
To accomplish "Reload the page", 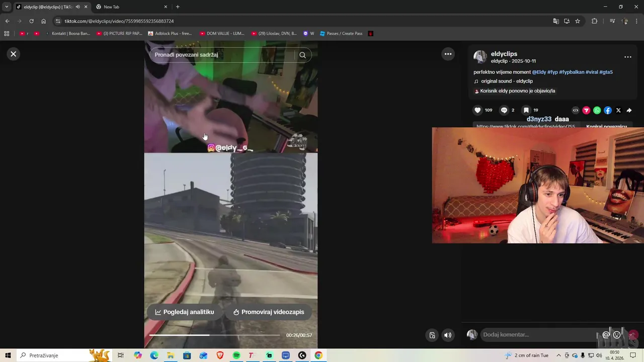I will (31, 21).
